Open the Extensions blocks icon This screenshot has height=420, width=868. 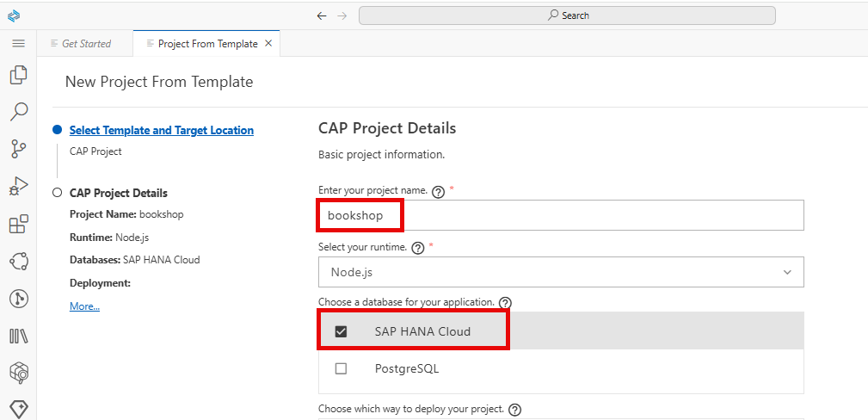[18, 224]
